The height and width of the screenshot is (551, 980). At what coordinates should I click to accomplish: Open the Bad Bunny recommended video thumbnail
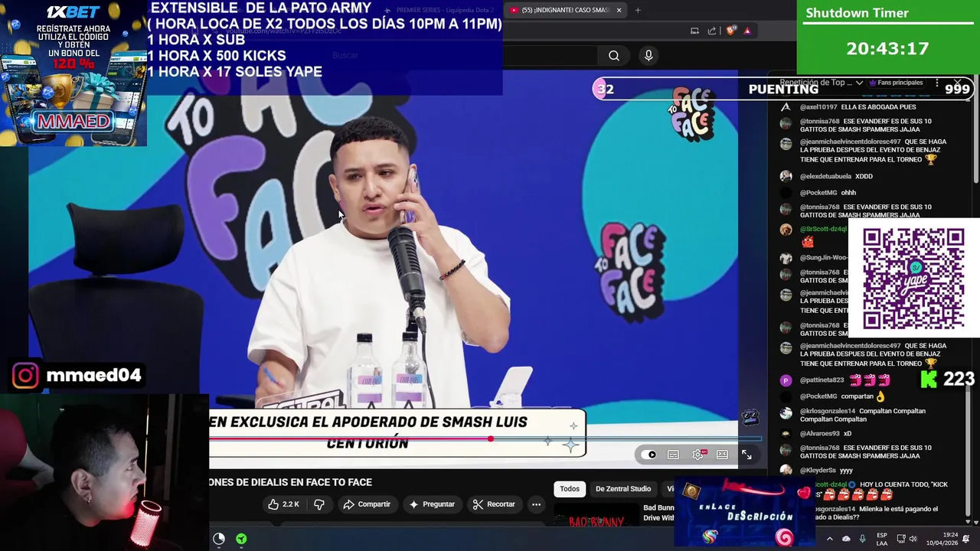click(x=596, y=517)
